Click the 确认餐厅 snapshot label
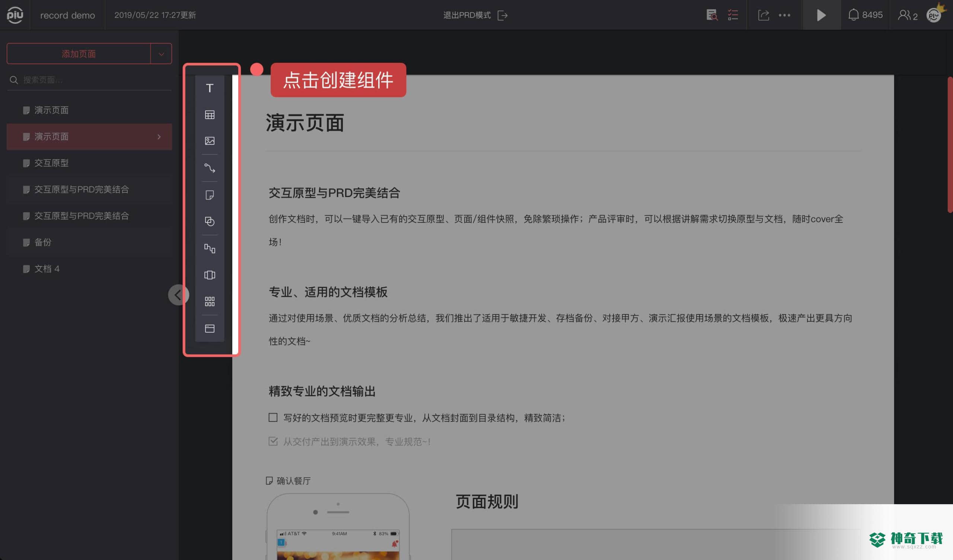 point(288,481)
